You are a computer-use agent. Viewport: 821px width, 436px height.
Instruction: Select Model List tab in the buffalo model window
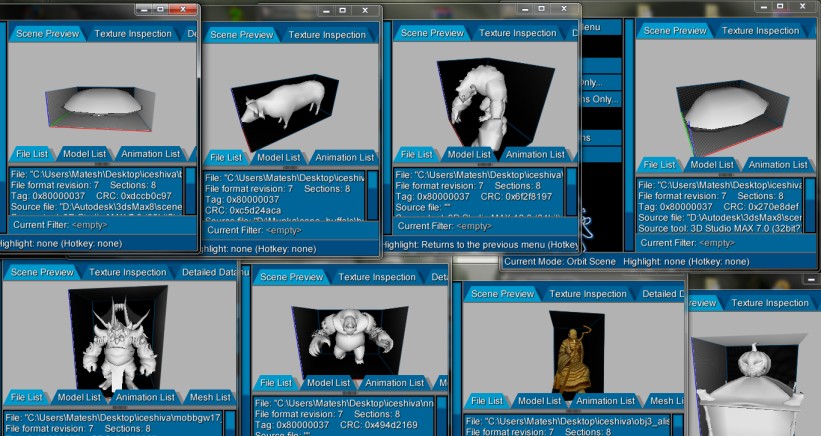point(279,158)
